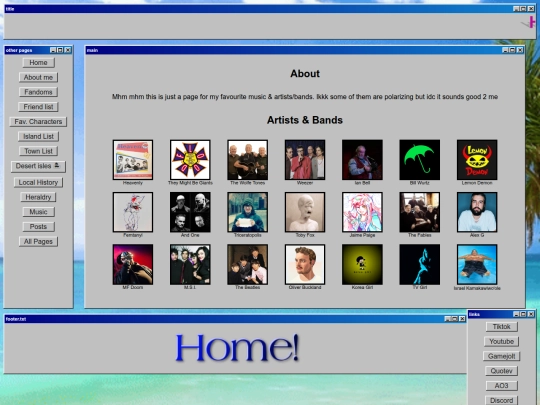Image resolution: width=540 pixels, height=405 pixels.
Task: Minimize the main window
Action: click(505, 50)
